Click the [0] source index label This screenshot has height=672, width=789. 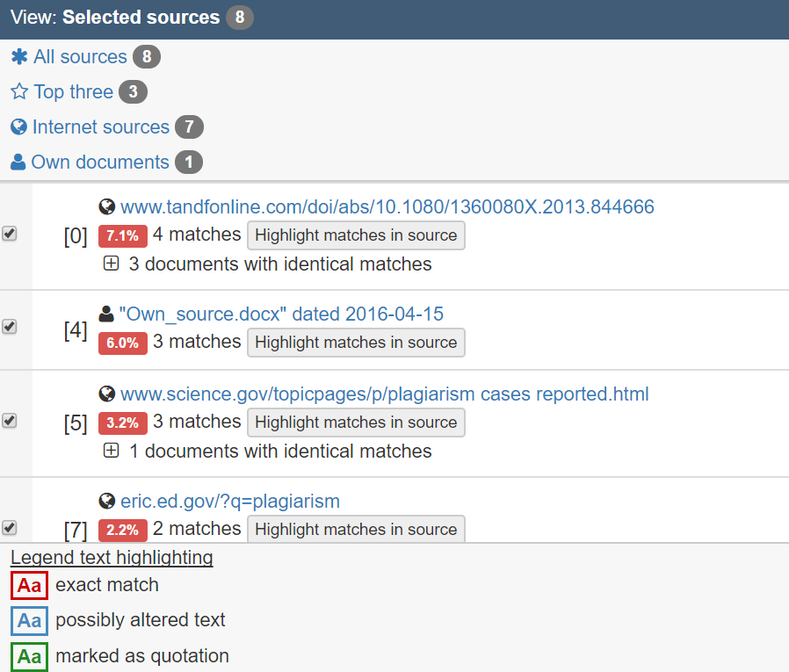click(76, 236)
